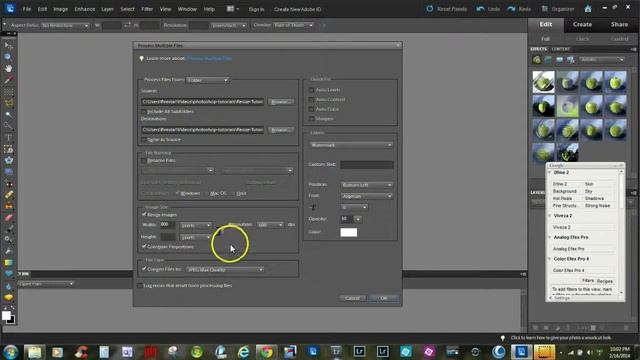The height and width of the screenshot is (360, 640).
Task: Open the Filter menu
Action: pos(147,9)
